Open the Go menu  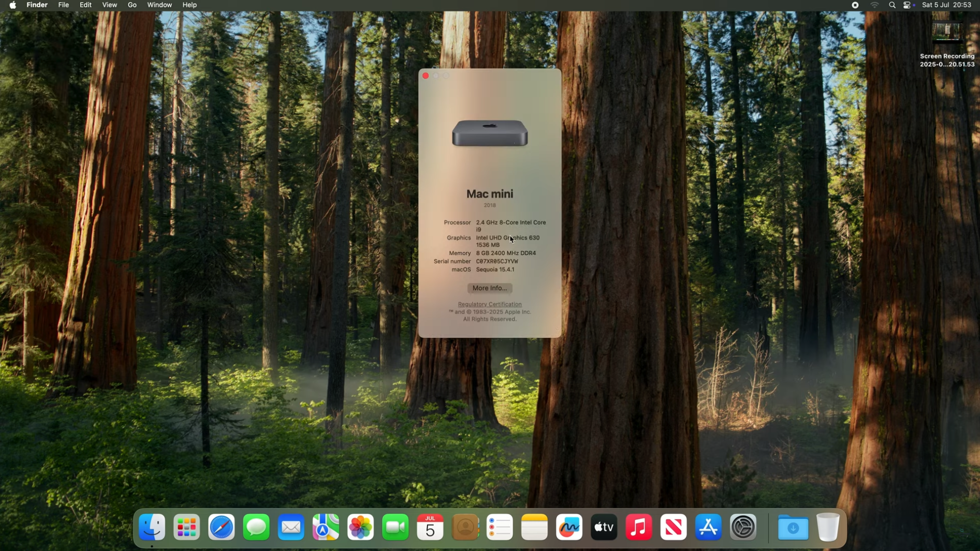point(132,5)
